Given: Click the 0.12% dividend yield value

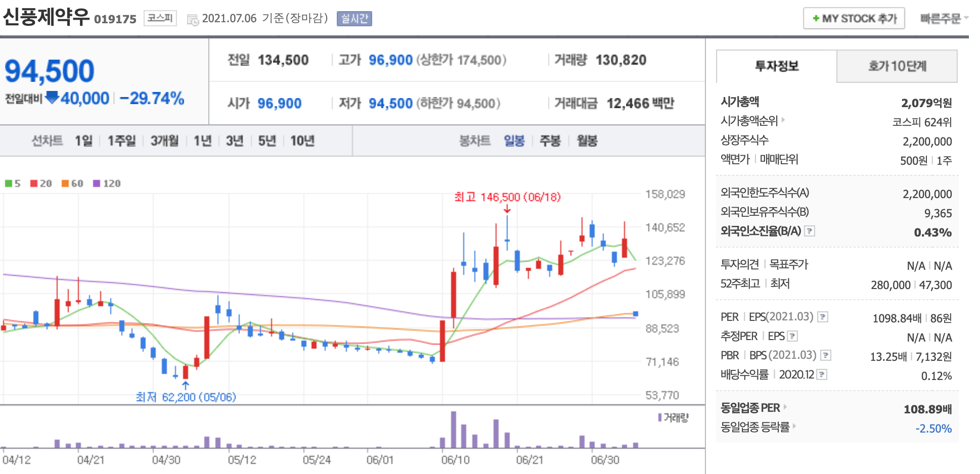Looking at the screenshot, I should click(937, 376).
